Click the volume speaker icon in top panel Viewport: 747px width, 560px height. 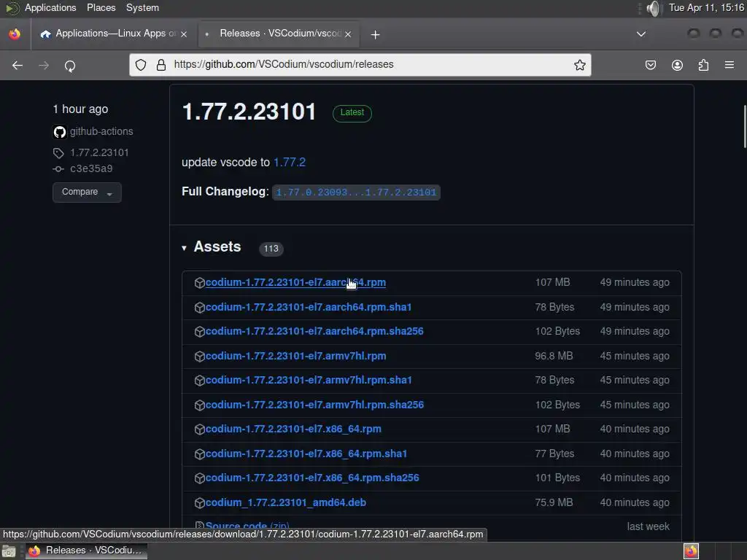654,8
